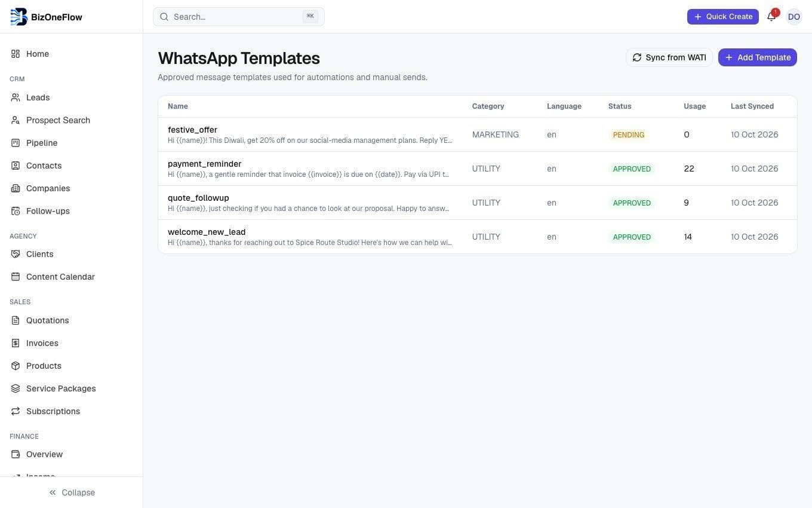This screenshot has width=812, height=508.
Task: Click the Quotations sidebar icon
Action: 16,320
